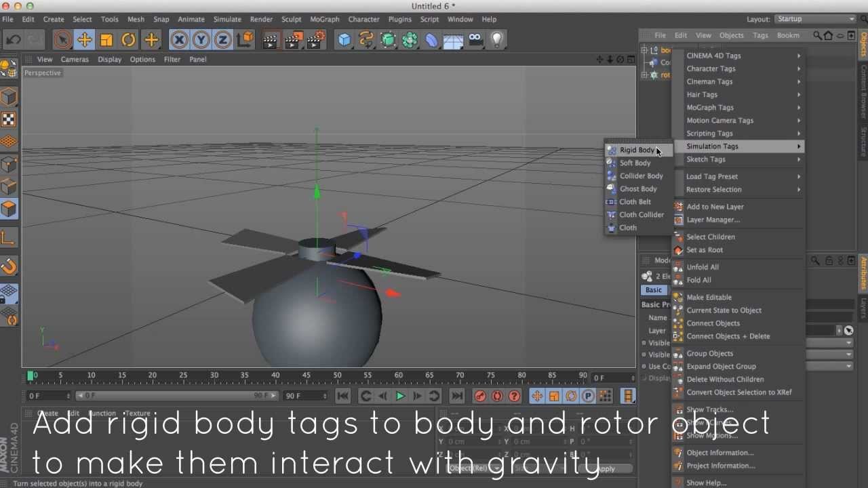Click the Cube primitive icon
868x488 pixels.
click(344, 40)
